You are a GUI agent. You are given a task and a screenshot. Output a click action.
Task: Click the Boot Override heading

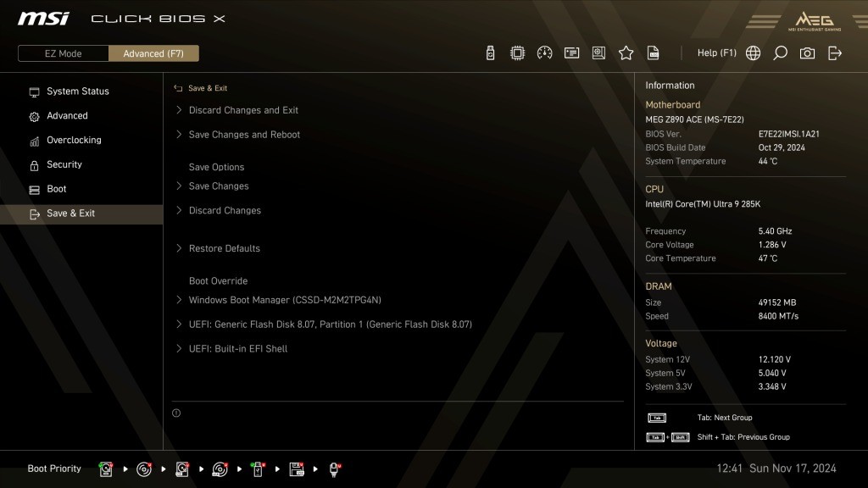218,281
